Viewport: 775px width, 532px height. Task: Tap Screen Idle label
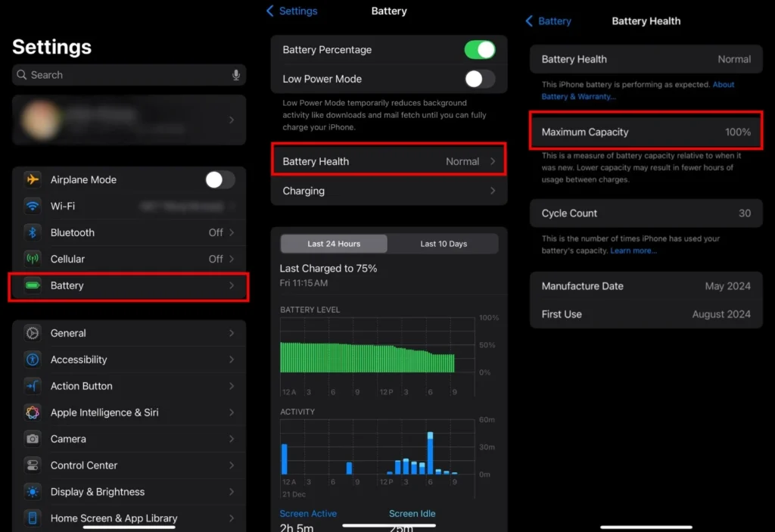412,513
